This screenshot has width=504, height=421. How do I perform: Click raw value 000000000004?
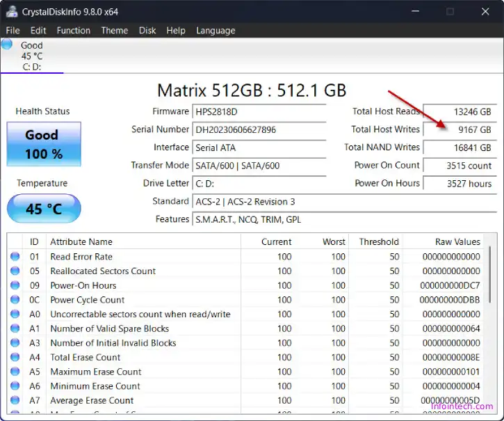tap(451, 386)
